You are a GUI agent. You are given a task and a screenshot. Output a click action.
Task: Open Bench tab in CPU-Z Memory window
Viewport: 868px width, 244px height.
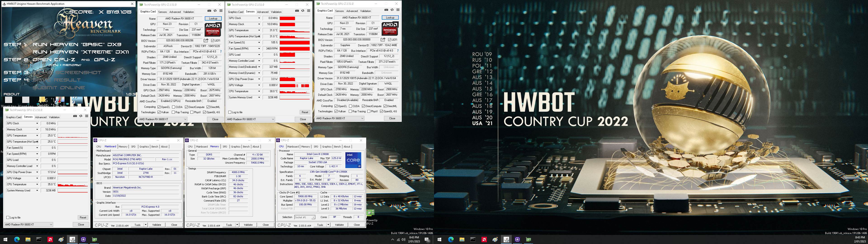pos(246,147)
